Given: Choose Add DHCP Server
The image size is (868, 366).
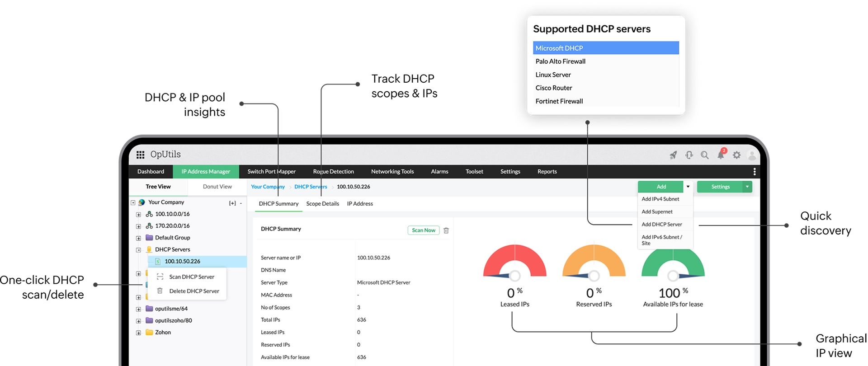Looking at the screenshot, I should pyautogui.click(x=665, y=224).
